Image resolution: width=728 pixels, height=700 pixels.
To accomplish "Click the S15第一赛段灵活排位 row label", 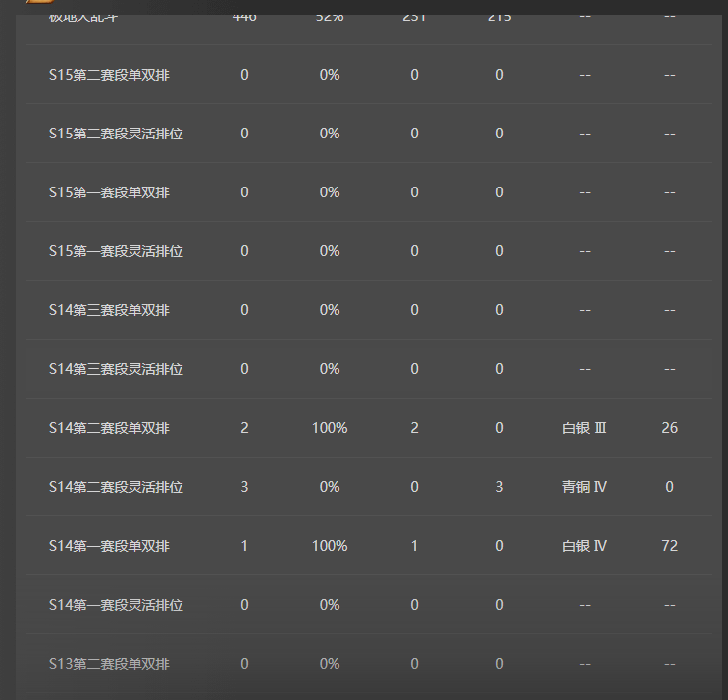I will tap(116, 251).
